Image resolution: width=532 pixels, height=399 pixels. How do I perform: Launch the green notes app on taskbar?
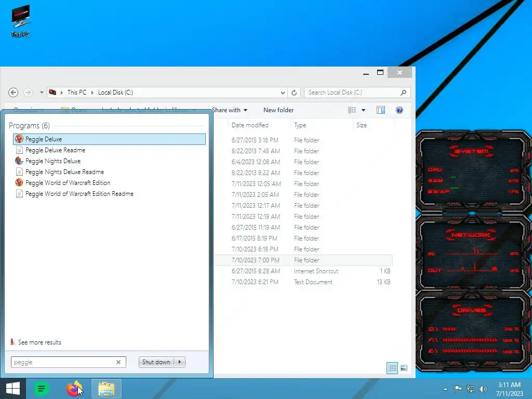[x=41, y=389]
